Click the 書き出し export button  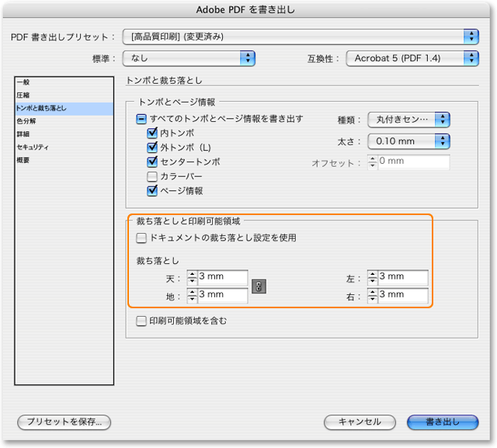443,422
